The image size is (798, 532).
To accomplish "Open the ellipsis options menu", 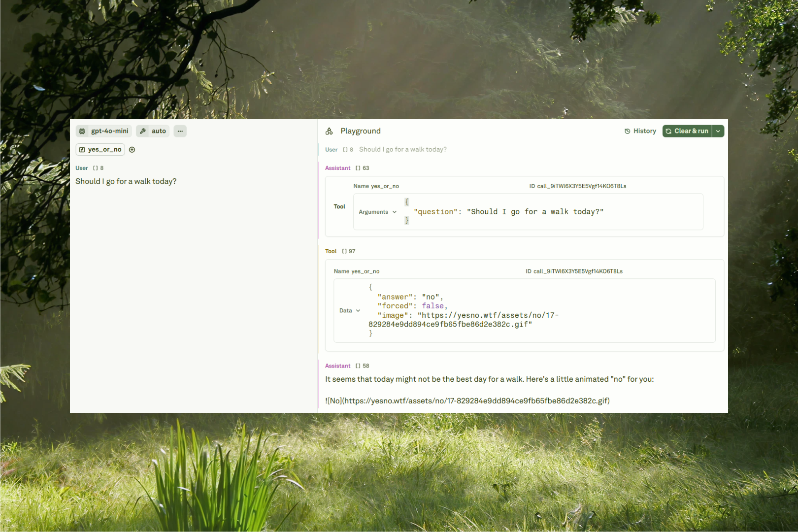I will tap(180, 131).
